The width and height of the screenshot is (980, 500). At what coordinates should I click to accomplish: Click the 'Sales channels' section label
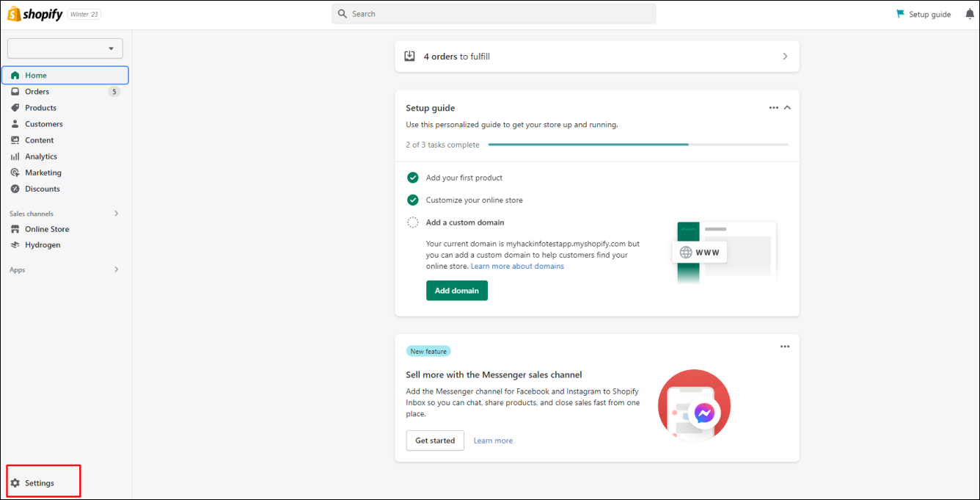[x=32, y=214]
